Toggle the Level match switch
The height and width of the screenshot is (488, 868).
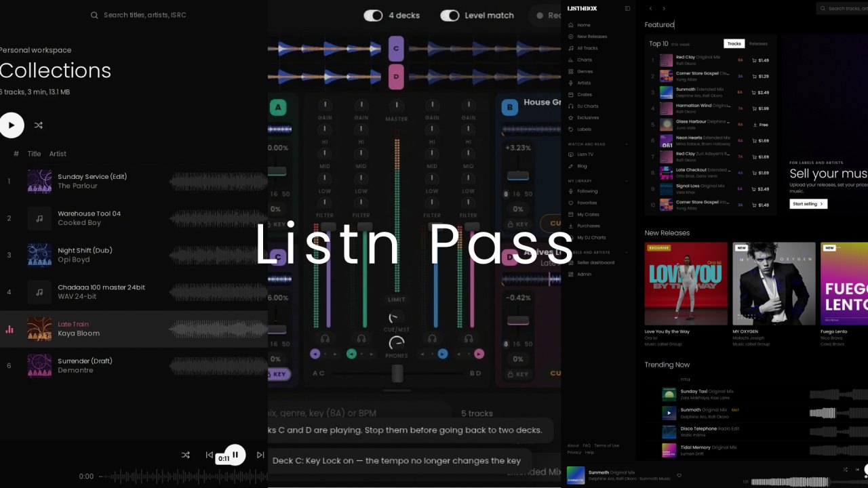click(450, 16)
